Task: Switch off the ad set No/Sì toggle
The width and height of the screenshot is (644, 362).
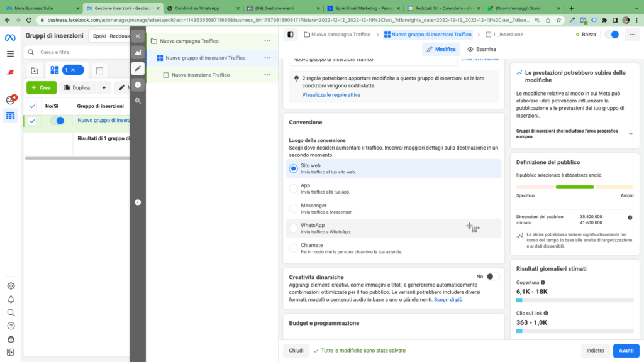Action: pos(57,121)
